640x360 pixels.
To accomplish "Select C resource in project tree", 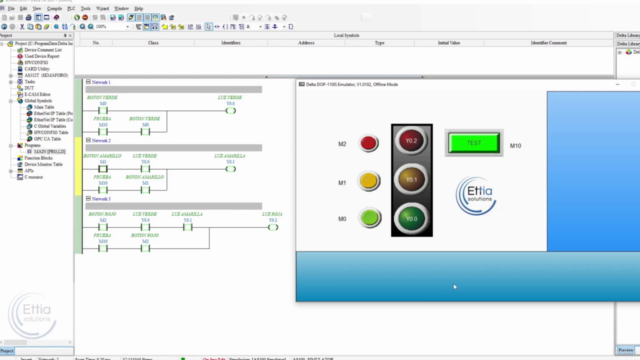I will [x=33, y=177].
